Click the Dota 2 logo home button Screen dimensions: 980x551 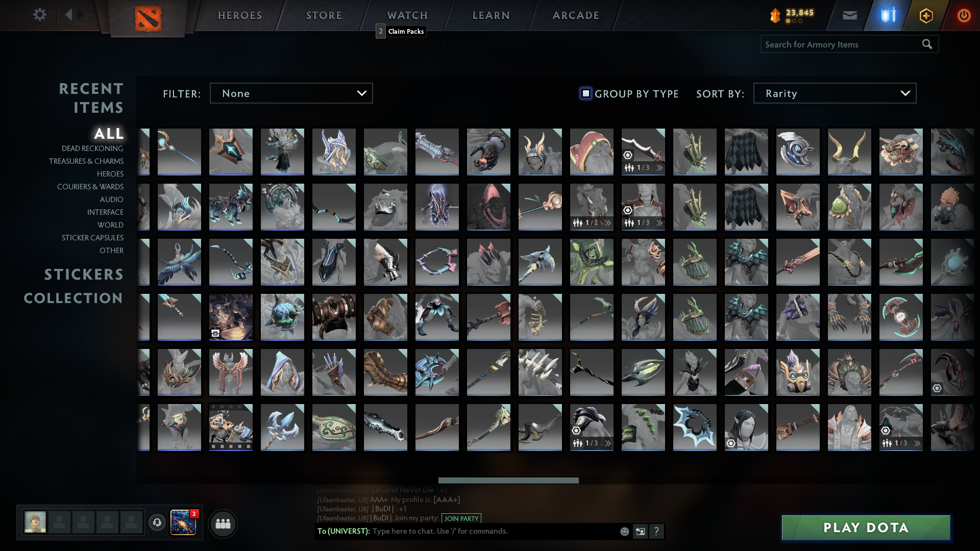pos(148,18)
